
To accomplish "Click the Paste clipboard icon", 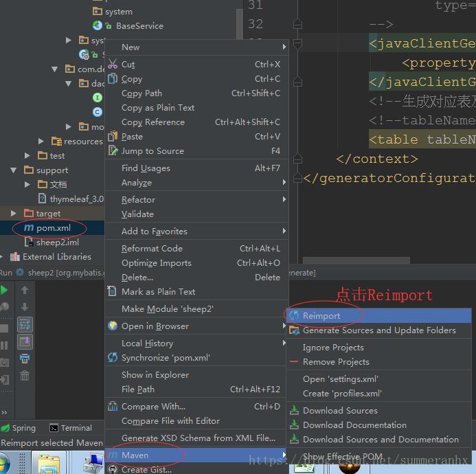I will (113, 136).
